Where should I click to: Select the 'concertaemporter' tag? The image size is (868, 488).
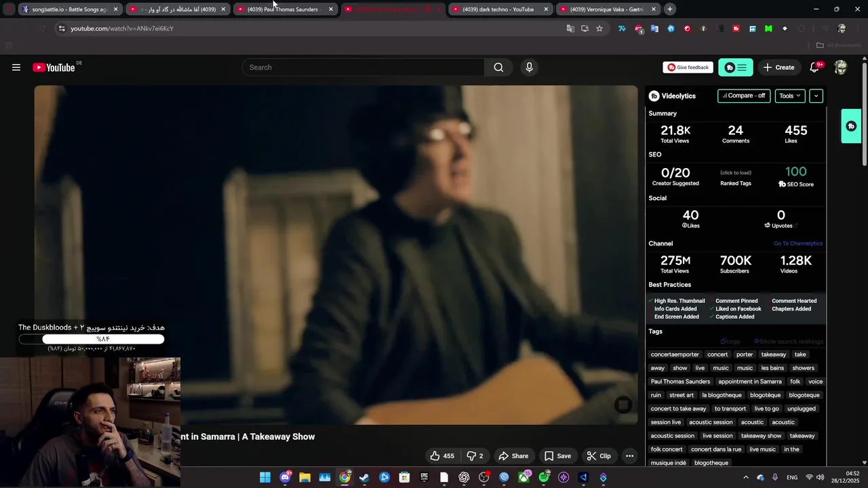coord(675,354)
